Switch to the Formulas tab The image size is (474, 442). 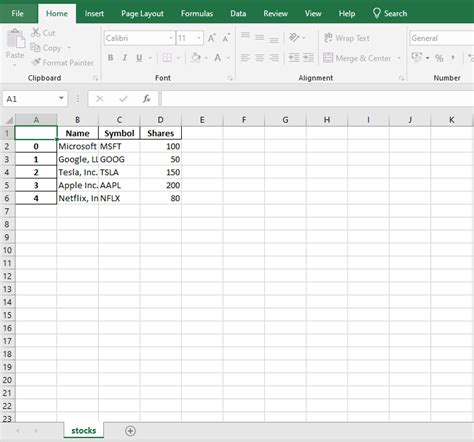click(x=197, y=13)
